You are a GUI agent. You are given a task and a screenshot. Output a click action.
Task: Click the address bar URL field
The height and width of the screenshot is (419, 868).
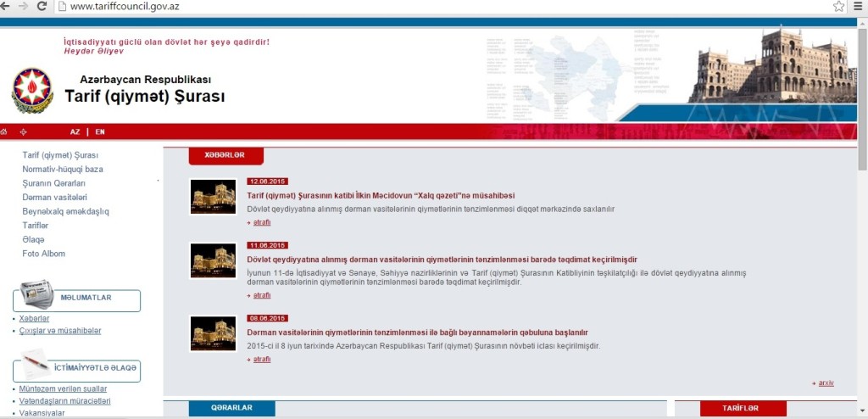[424, 7]
